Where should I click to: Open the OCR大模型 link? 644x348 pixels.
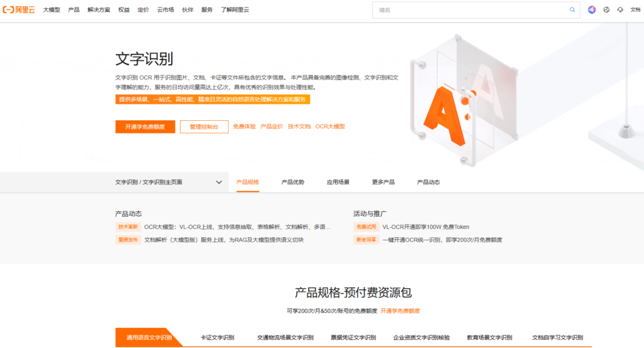click(330, 126)
